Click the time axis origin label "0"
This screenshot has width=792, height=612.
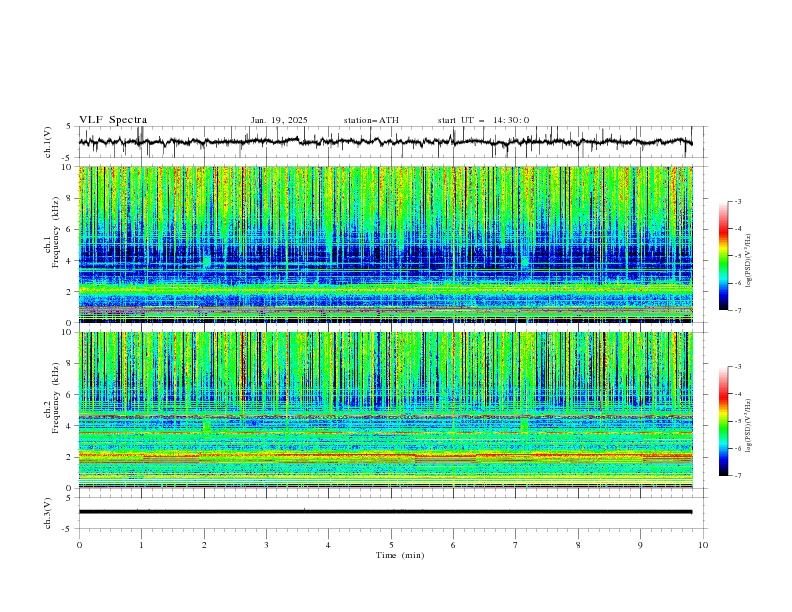[x=79, y=545]
